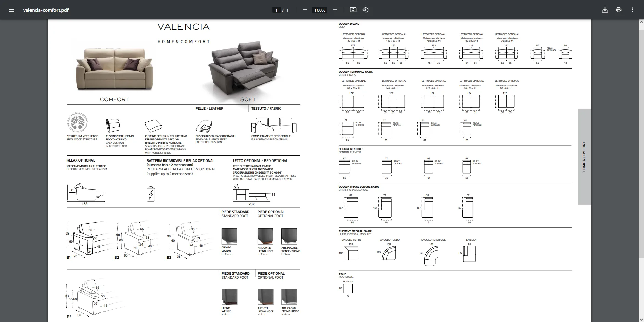Click the vertical HOME & COMFORT side tab

pyautogui.click(x=584, y=157)
